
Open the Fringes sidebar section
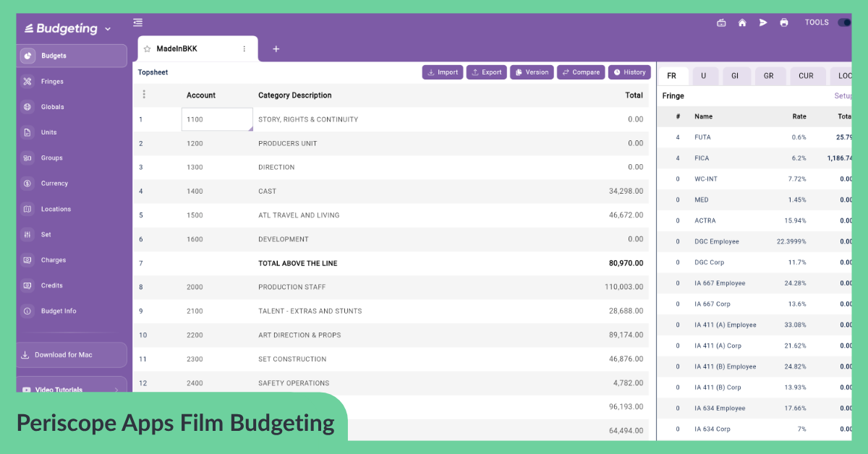[52, 82]
